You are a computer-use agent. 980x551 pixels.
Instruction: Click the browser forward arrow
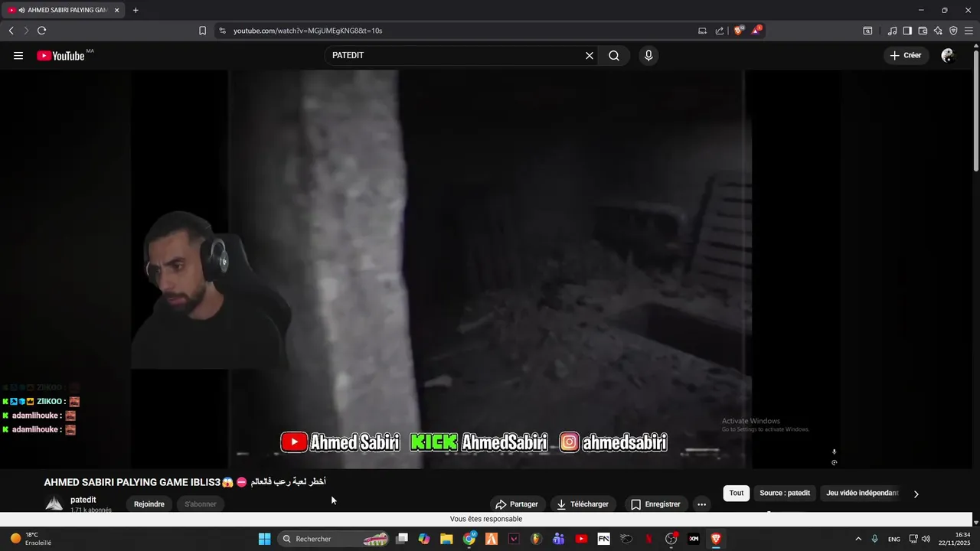pyautogui.click(x=26, y=31)
